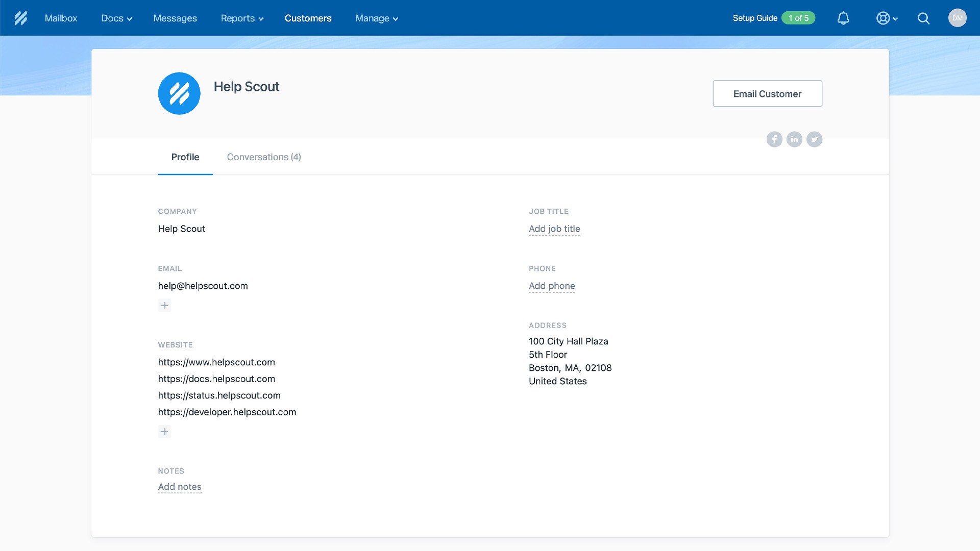Screen dimensions: 980x551
Task: Edit the Help Scout company value
Action: click(181, 229)
